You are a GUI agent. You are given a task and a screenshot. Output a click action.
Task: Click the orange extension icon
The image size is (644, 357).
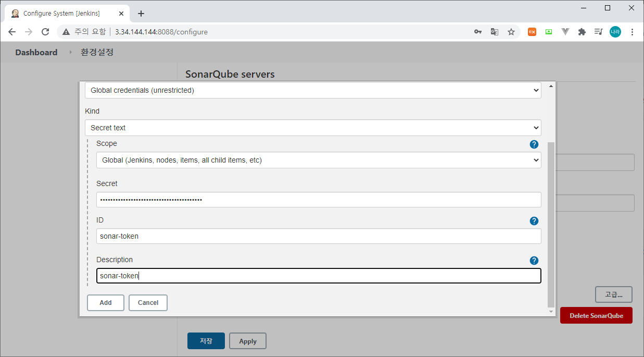[x=532, y=32]
